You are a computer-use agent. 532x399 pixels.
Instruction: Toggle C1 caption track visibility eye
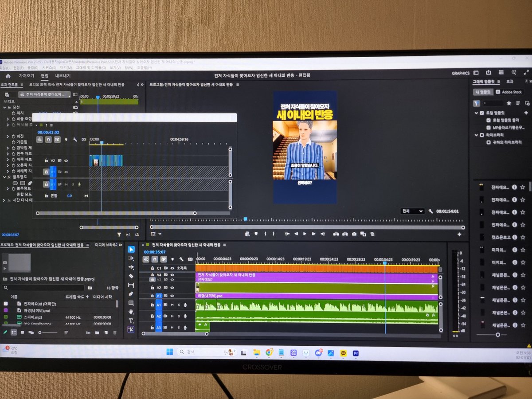coord(172,268)
